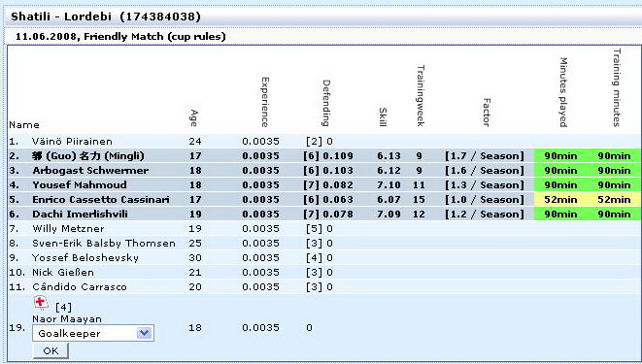Image resolution: width=642 pixels, height=364 pixels.
Task: Select player Dachi Imerlishvili
Action: pyautogui.click(x=80, y=214)
